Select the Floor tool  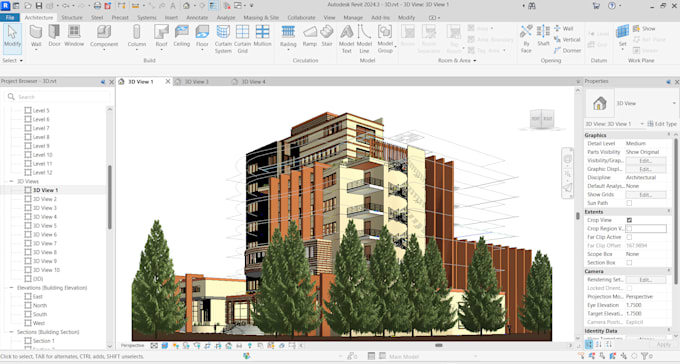(x=202, y=36)
